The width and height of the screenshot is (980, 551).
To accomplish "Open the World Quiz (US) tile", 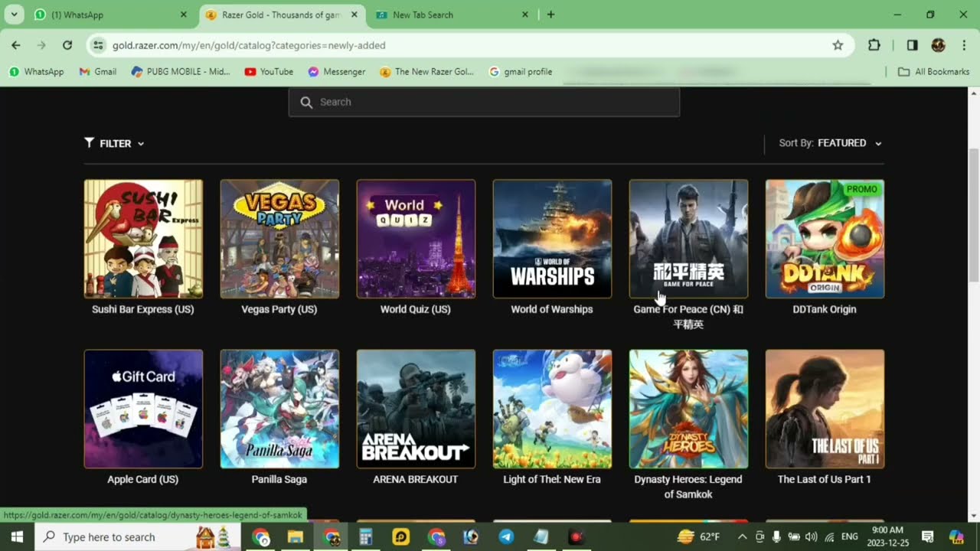I will (416, 239).
